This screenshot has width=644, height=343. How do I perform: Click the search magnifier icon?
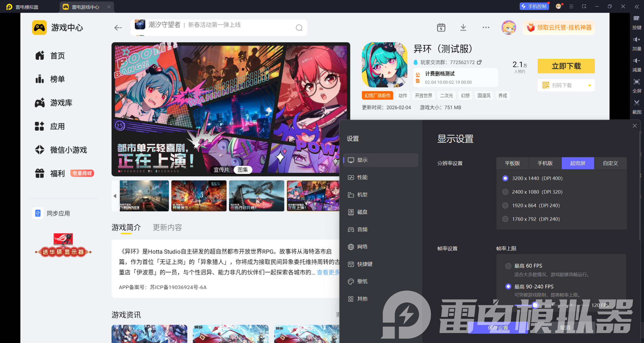pyautogui.click(x=299, y=28)
